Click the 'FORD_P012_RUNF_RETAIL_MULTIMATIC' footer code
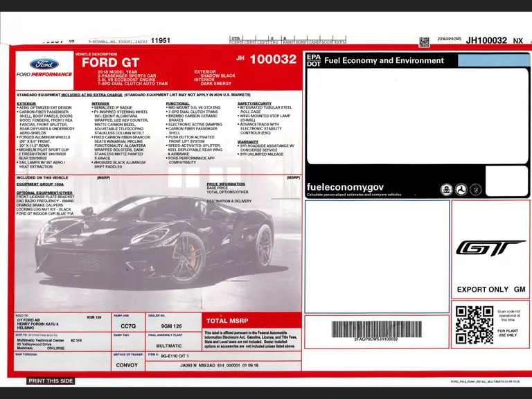 (485, 382)
